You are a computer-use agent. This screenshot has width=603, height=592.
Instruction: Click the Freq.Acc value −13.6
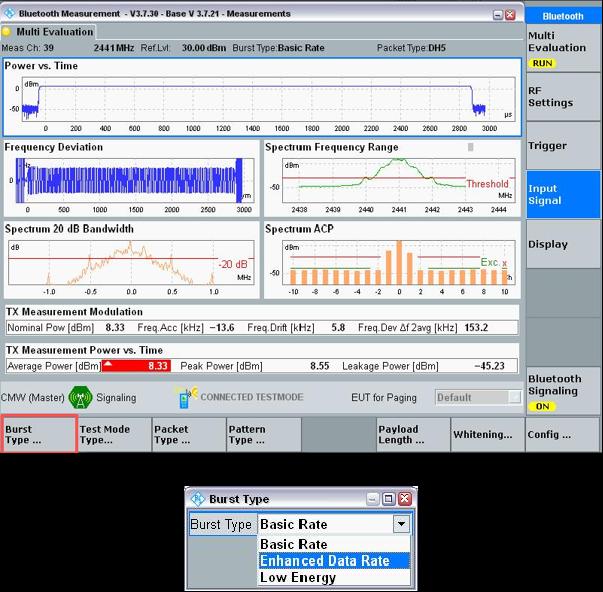pyautogui.click(x=222, y=328)
